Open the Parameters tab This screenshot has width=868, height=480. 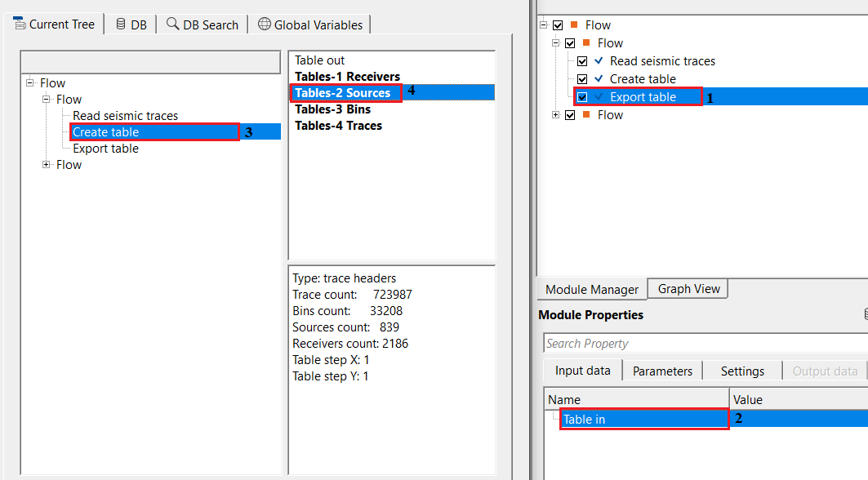(661, 370)
